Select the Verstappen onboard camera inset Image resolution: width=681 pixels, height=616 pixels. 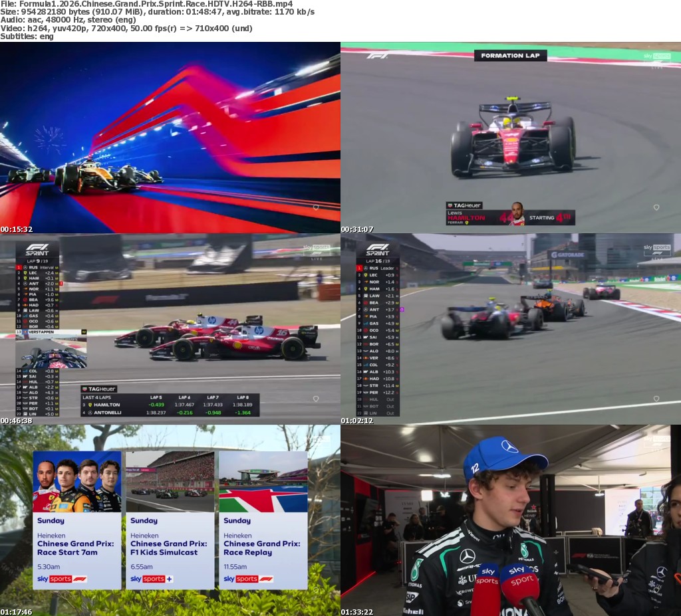click(51, 353)
